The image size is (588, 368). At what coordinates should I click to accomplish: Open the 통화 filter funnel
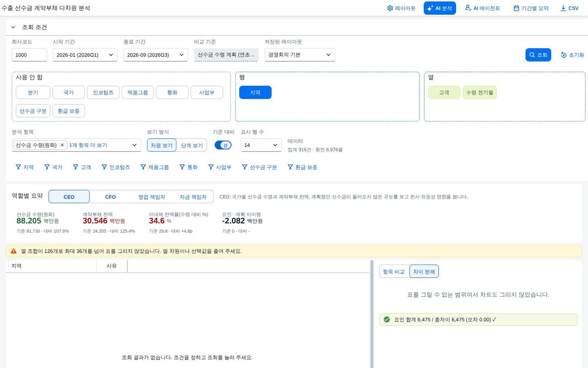coord(188,167)
